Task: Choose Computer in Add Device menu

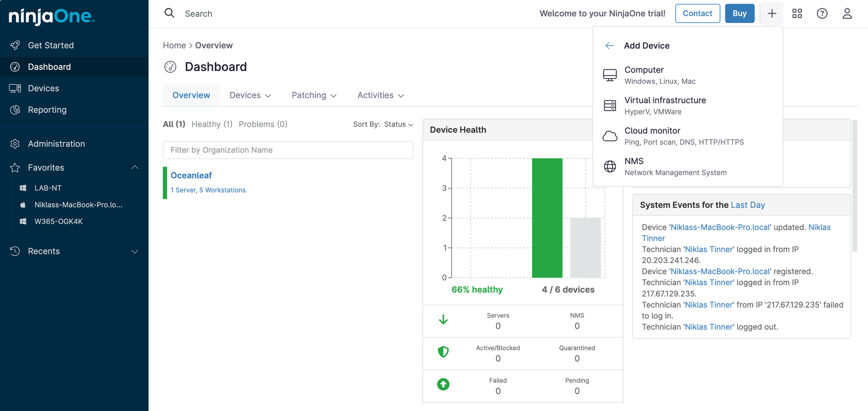Action: point(687,75)
